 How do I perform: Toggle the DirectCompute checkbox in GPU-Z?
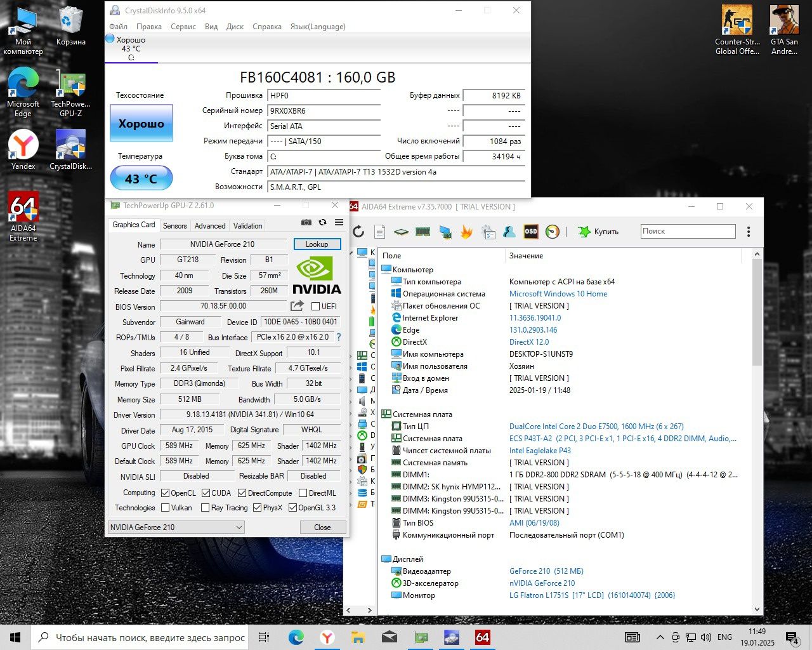(x=242, y=493)
